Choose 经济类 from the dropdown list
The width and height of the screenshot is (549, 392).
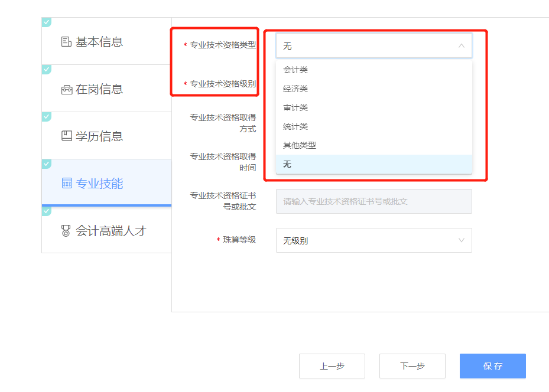click(295, 89)
